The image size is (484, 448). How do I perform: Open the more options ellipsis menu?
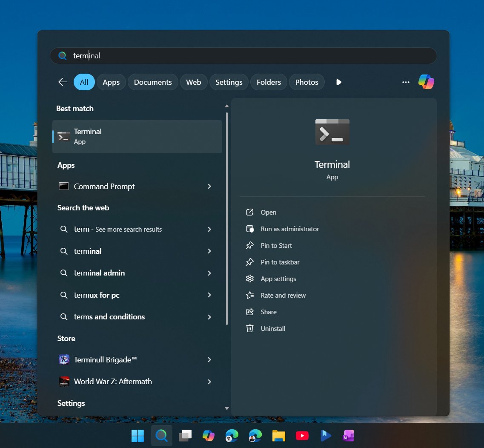[x=406, y=82]
